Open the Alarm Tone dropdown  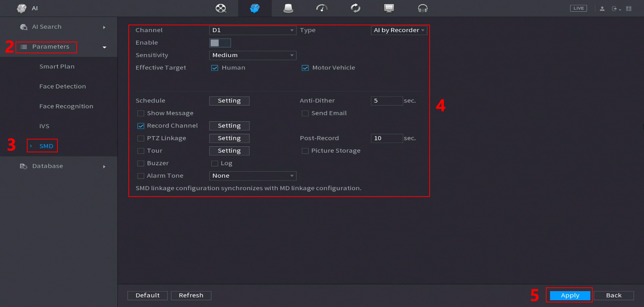(253, 176)
